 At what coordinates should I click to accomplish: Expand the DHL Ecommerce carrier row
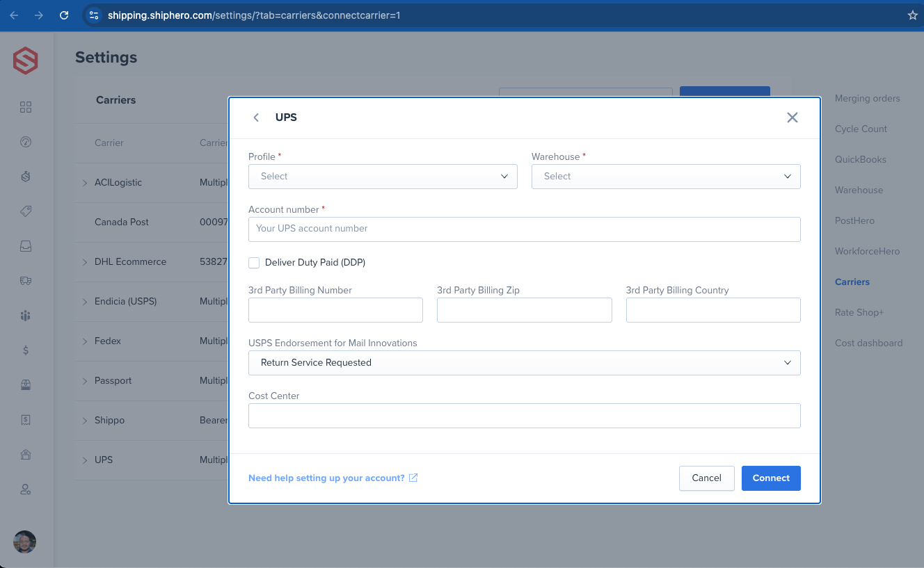pyautogui.click(x=85, y=262)
